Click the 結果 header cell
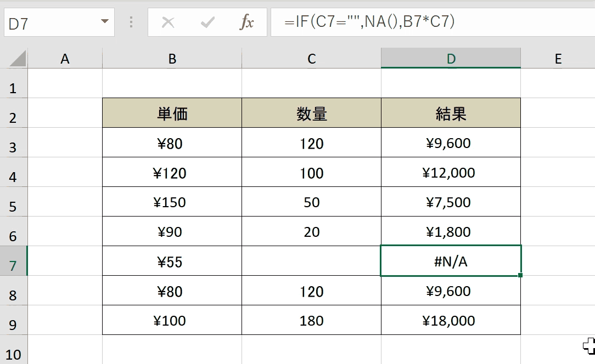Viewport: 595px width, 364px height. (451, 113)
